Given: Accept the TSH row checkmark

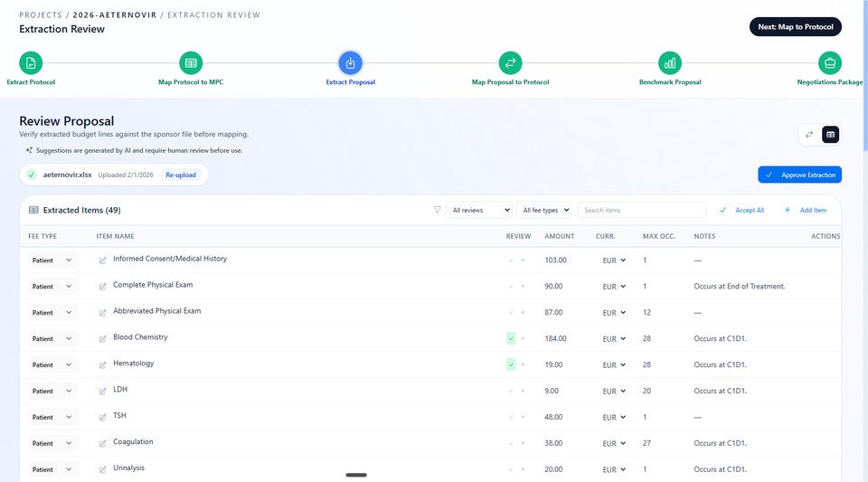Looking at the screenshot, I should pyautogui.click(x=511, y=417).
